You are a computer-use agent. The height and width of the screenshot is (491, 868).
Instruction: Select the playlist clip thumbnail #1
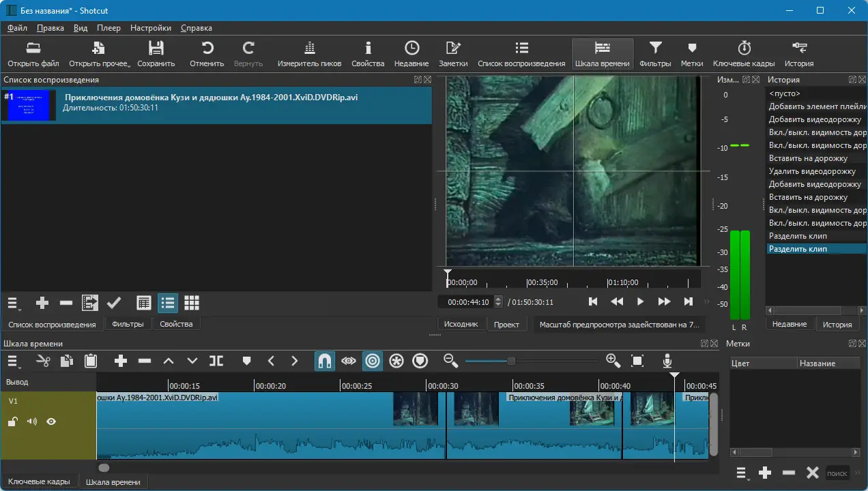pyautogui.click(x=28, y=106)
